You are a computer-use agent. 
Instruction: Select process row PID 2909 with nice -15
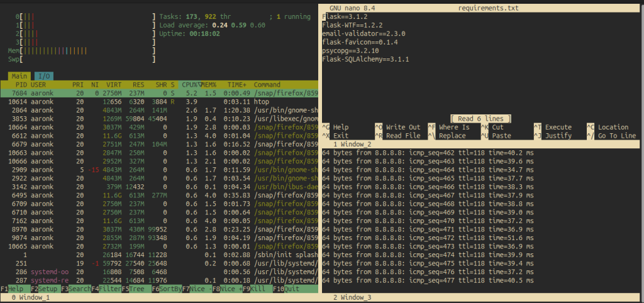pyautogui.click(x=159, y=170)
